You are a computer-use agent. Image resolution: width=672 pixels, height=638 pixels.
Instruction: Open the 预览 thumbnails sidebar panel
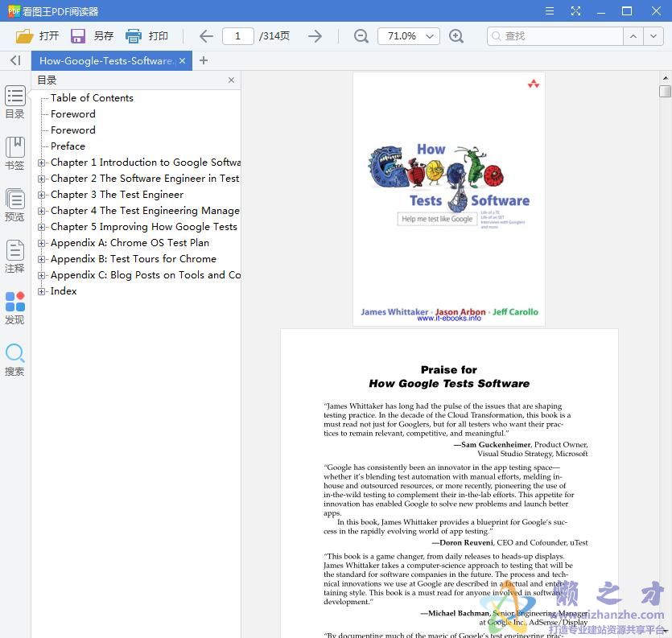coord(15,205)
